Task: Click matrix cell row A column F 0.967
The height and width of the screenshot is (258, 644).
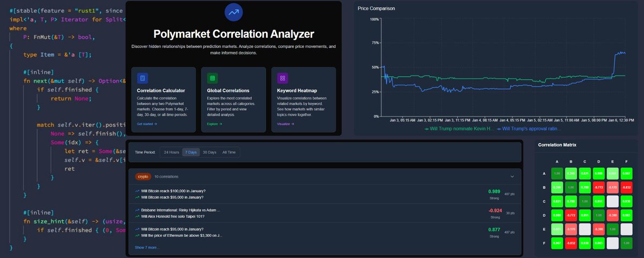Action: (x=626, y=173)
